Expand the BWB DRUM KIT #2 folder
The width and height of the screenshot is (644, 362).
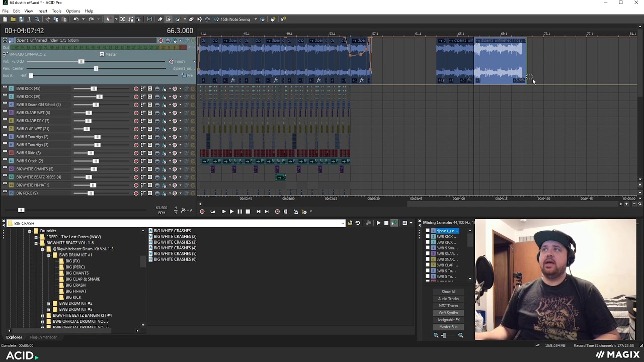49,303
